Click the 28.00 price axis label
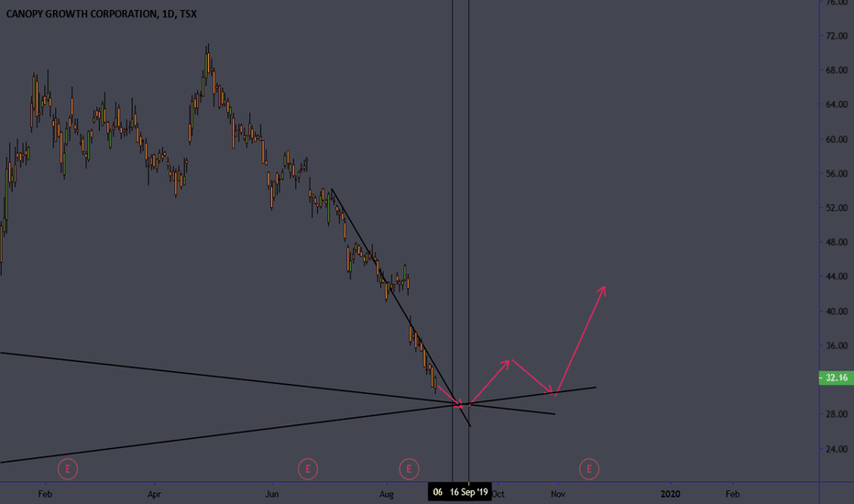This screenshot has height=504, width=854. 837,414
